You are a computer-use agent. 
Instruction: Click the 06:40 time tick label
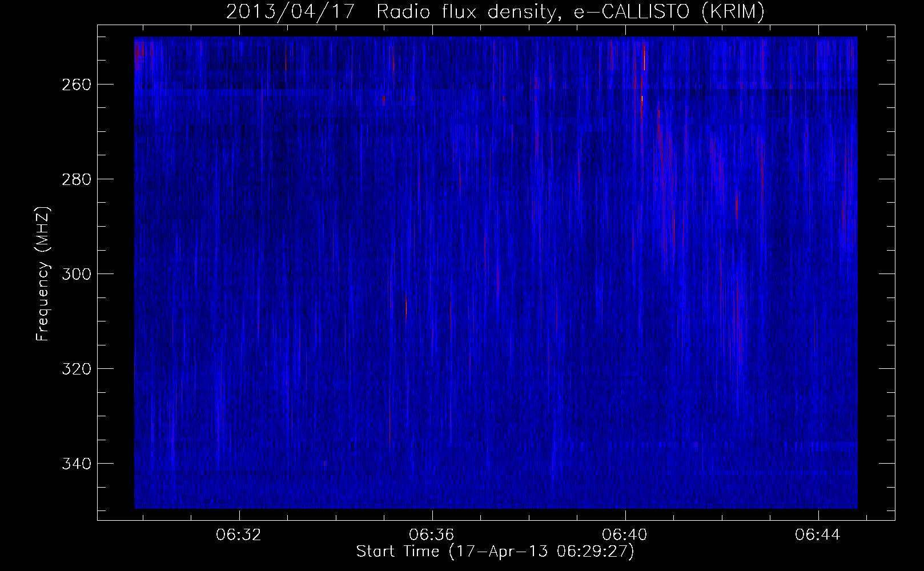coord(625,535)
